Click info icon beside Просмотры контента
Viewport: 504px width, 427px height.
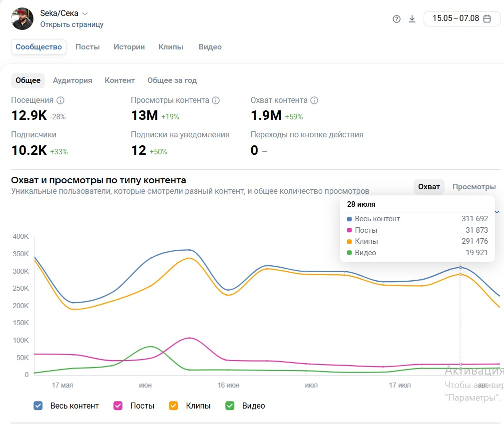click(x=216, y=100)
